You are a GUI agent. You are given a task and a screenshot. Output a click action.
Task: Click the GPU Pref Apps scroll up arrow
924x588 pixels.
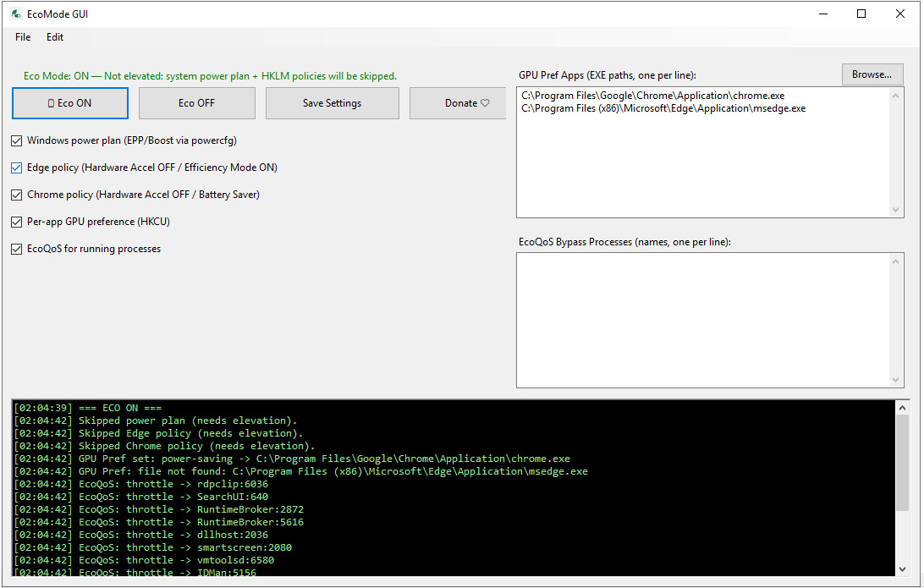[x=896, y=96]
